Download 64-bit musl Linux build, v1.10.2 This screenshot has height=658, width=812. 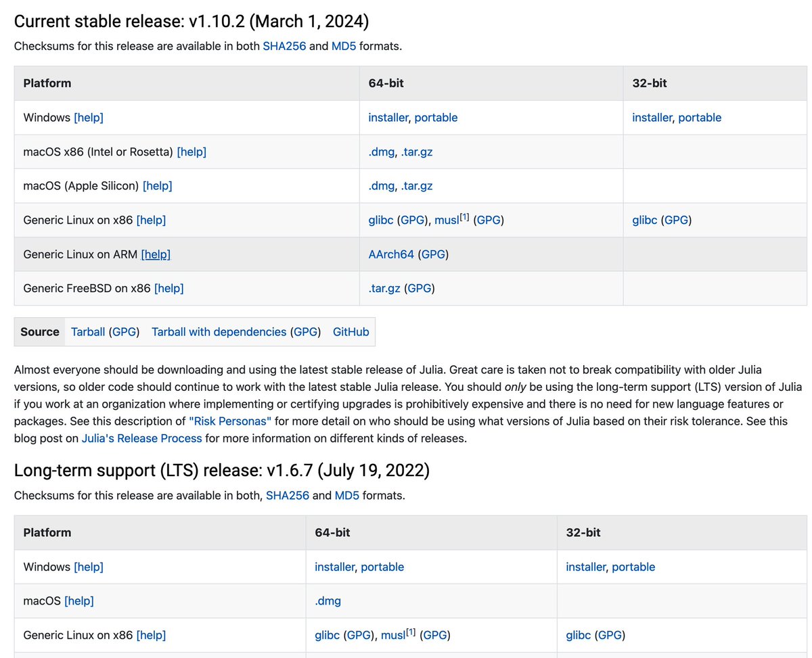(x=447, y=220)
